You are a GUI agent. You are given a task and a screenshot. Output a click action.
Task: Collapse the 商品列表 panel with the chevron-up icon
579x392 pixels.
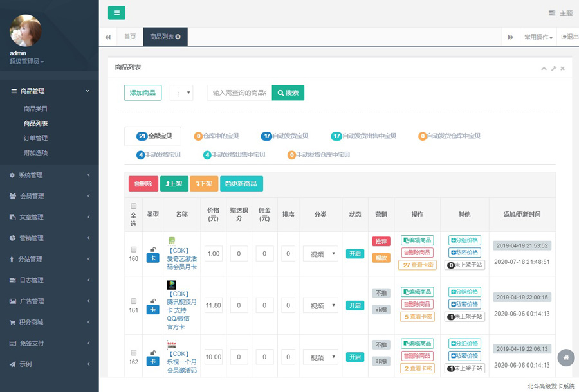click(x=544, y=68)
